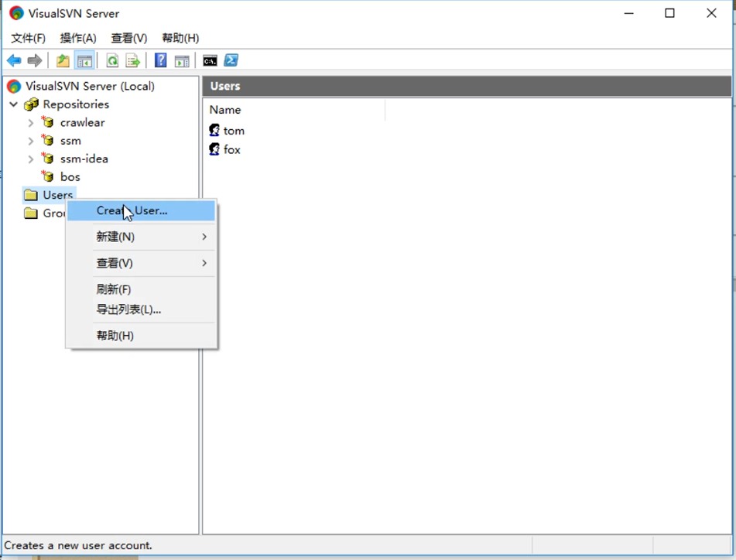Viewport: 736px width, 560px height.
Task: Open the 操作(A) menu
Action: click(x=78, y=38)
